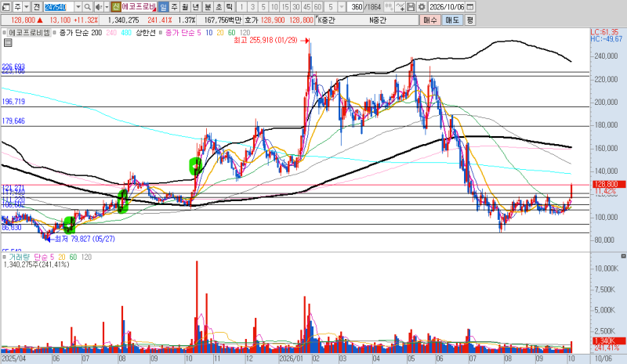Click the current price 128,800 quote
Viewport: 627px width, 364px height.
pos(24,20)
